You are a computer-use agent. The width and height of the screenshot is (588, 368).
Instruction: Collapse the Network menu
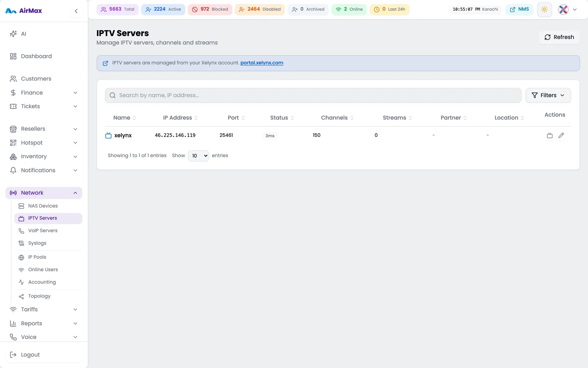[x=44, y=193]
